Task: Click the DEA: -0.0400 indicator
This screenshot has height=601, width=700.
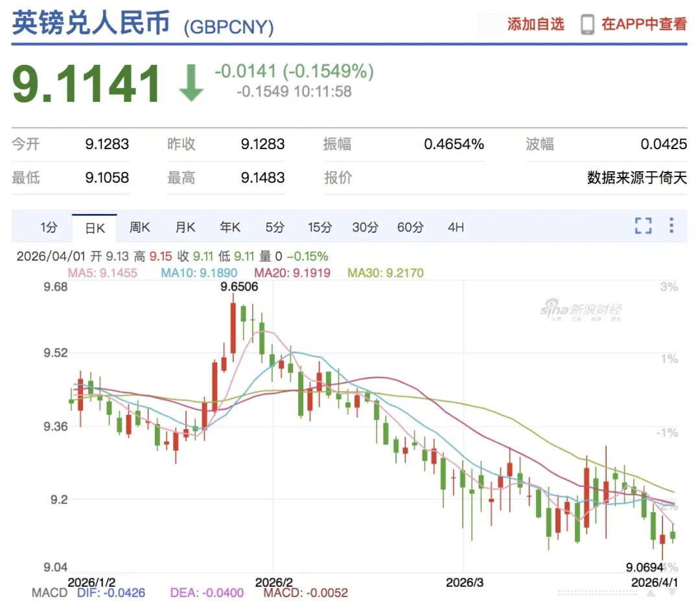Action: pos(207,593)
